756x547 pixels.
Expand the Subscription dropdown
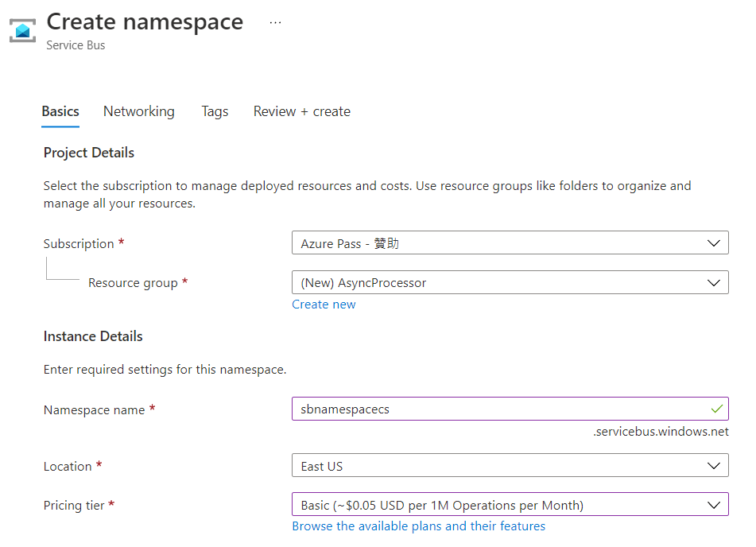[x=510, y=243]
